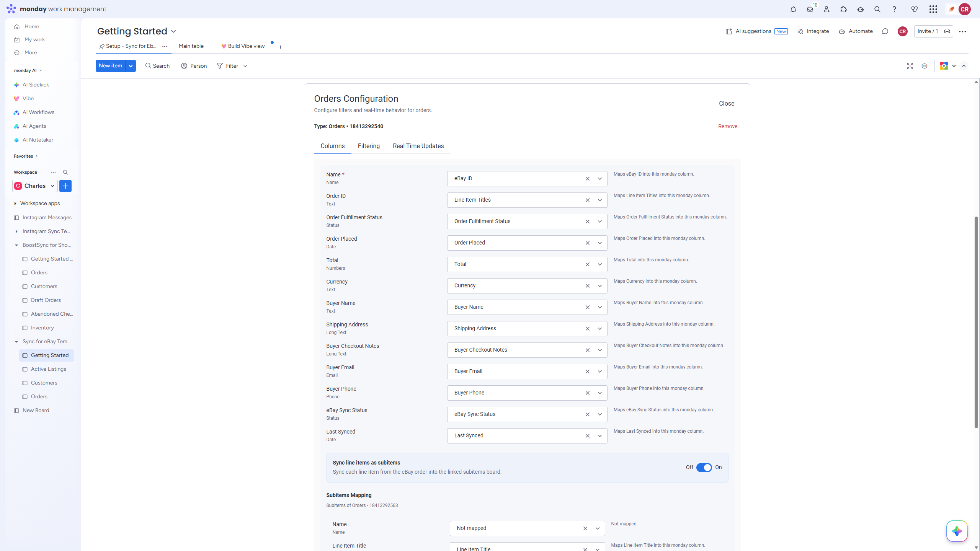
Task: Open the Not mapped subitem Name dropdown
Action: tap(527, 528)
